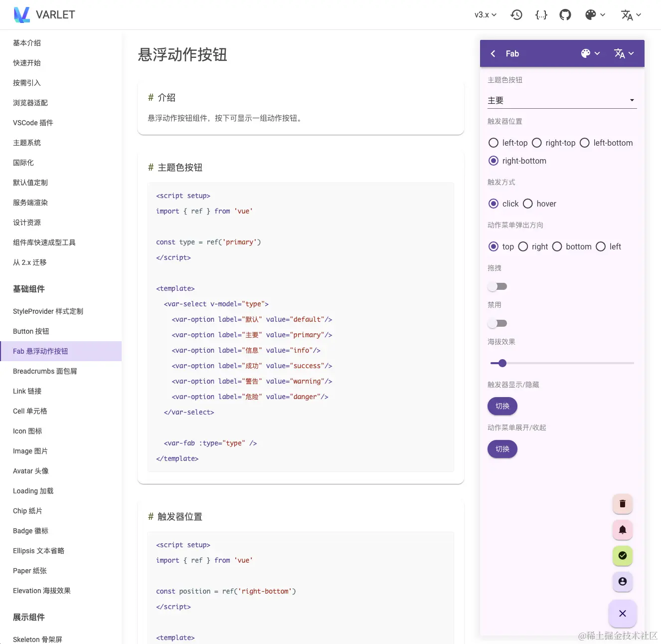Screen dimensions: 661x644
Task: Open the 主要 theme color select
Action: click(x=562, y=100)
